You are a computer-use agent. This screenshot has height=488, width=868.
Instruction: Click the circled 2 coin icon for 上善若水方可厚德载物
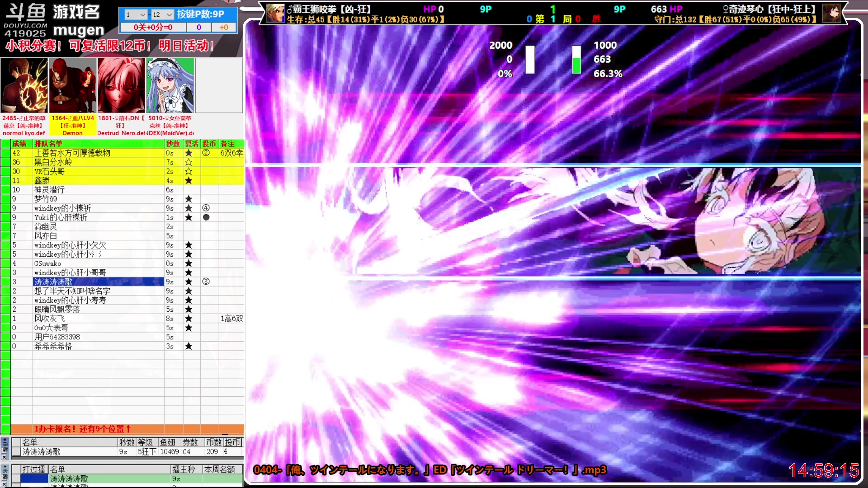point(206,153)
